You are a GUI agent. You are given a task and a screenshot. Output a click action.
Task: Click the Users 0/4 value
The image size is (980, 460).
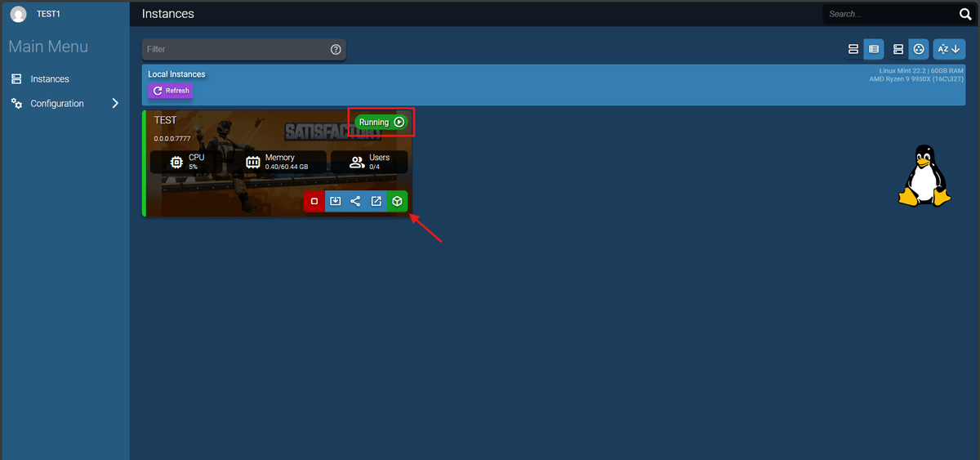[x=374, y=167]
